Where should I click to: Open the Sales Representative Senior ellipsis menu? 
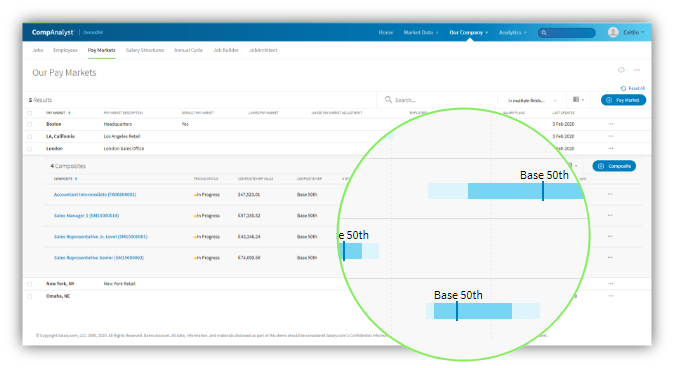pos(610,258)
